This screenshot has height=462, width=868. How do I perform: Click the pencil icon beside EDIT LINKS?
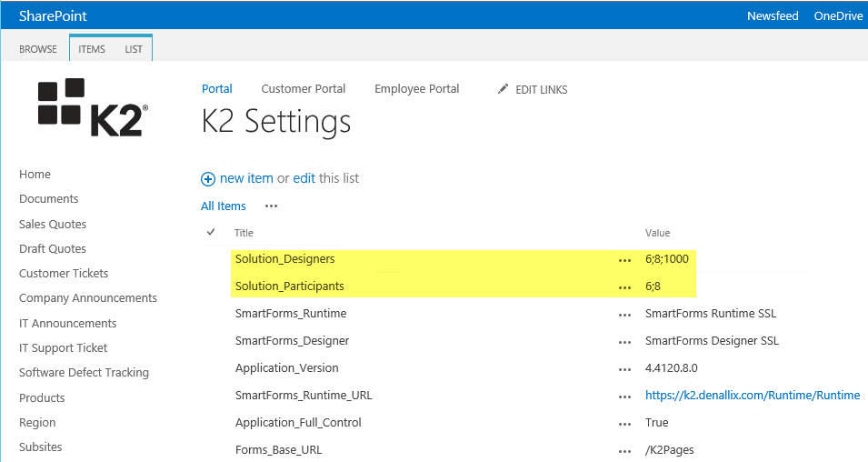pyautogui.click(x=503, y=88)
